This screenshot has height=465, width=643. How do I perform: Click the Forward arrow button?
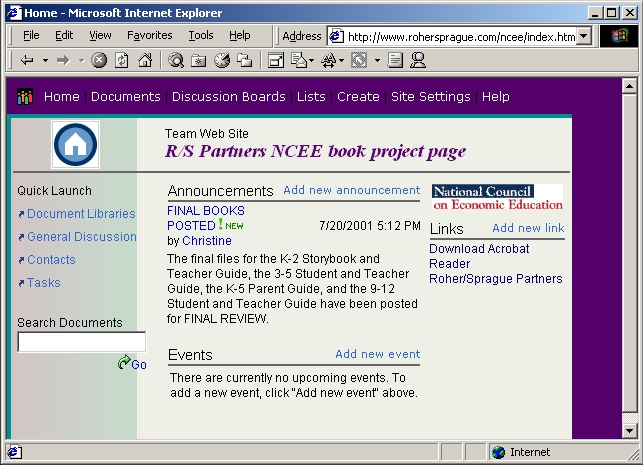63,61
